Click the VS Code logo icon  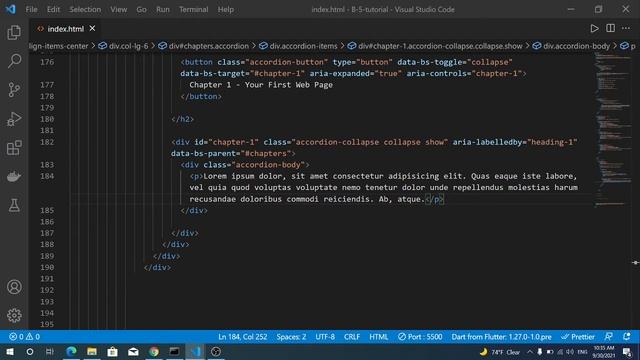pyautogui.click(x=11, y=9)
